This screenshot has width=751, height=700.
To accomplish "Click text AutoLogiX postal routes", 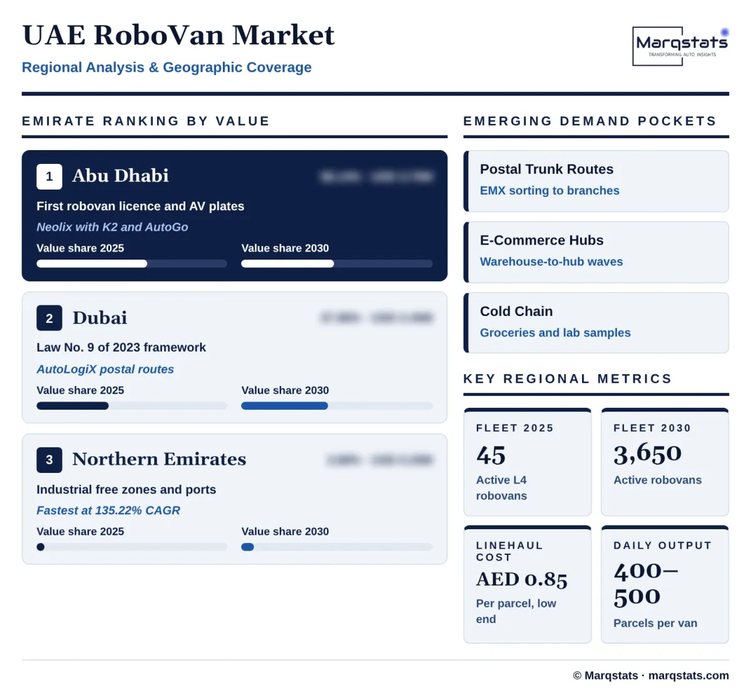I will [105, 369].
